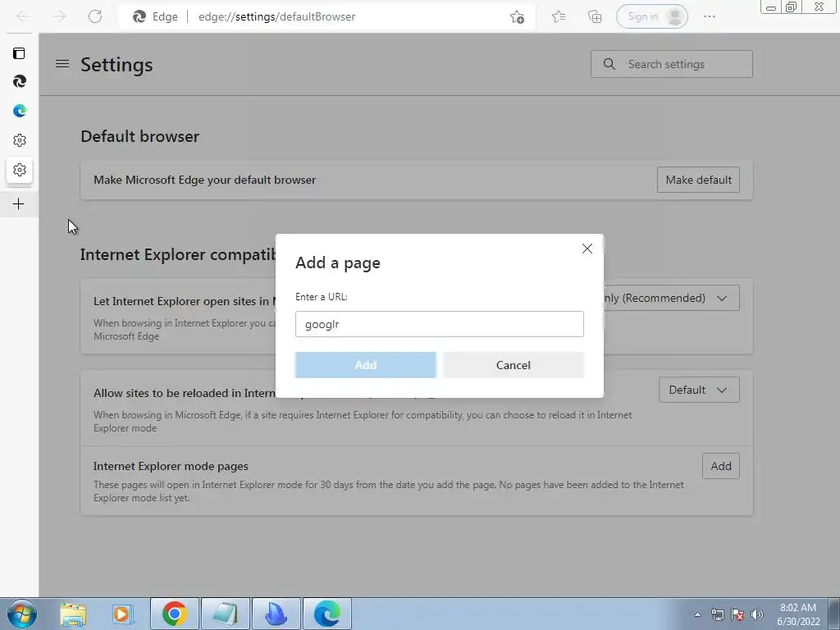Add this page to favorites star icon

click(517, 16)
